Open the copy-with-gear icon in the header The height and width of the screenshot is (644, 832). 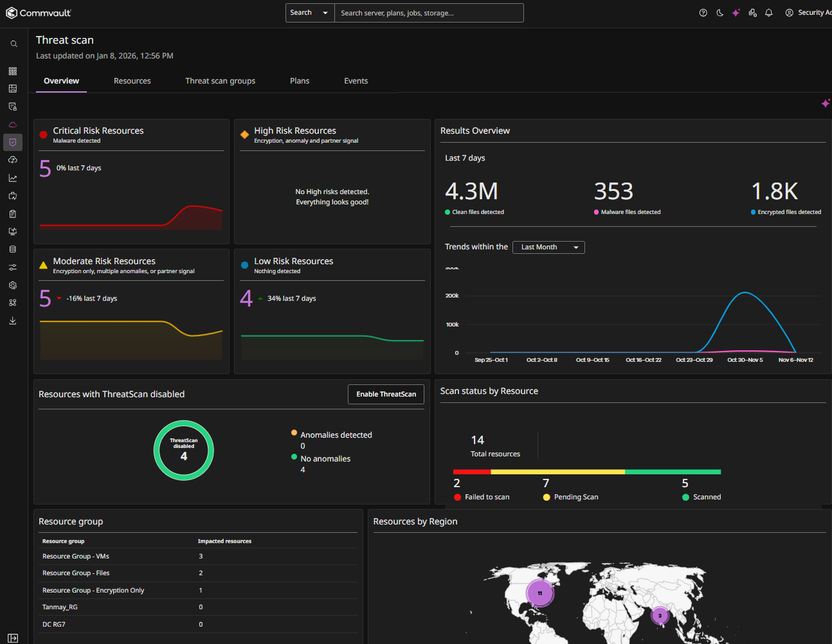coord(753,13)
